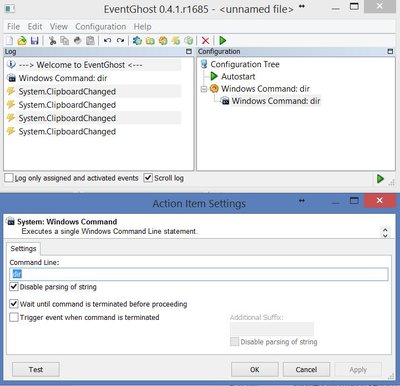Open the View menu
Screen dimensions: 400x386
pyautogui.click(x=59, y=27)
